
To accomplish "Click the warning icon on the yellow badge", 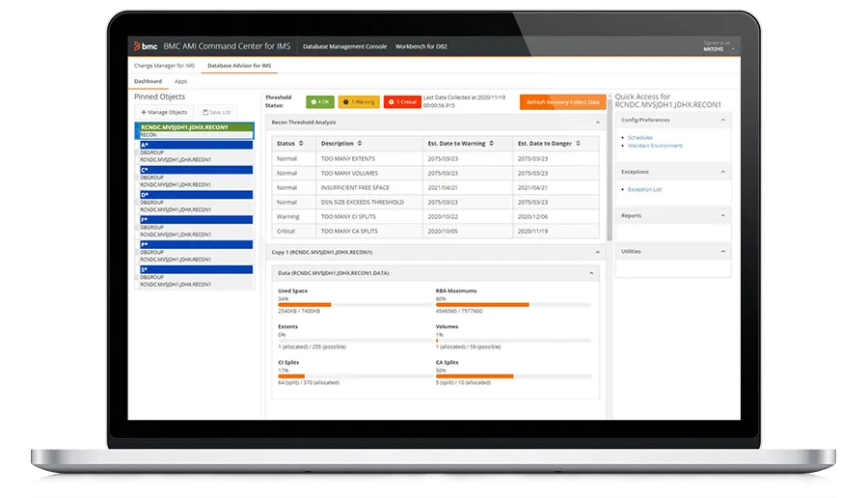I will (346, 102).
